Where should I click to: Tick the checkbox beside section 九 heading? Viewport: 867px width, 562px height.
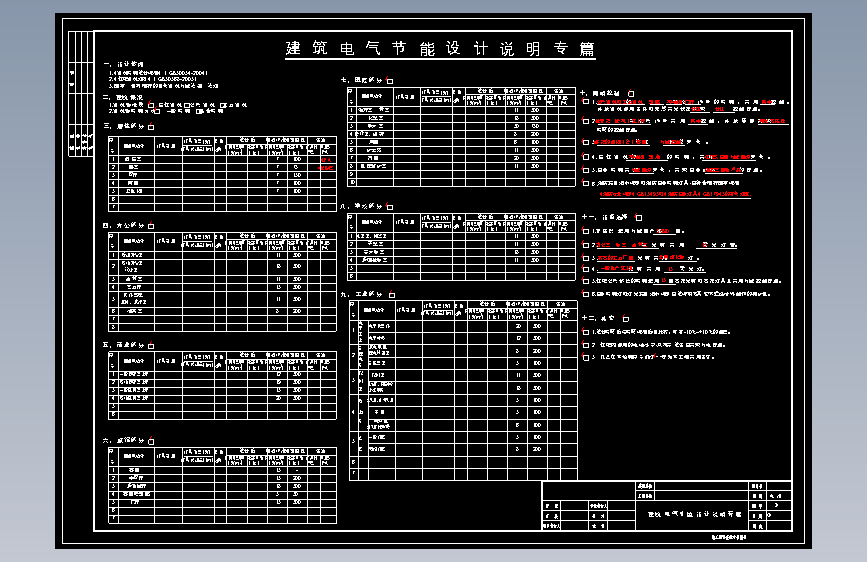tap(391, 294)
